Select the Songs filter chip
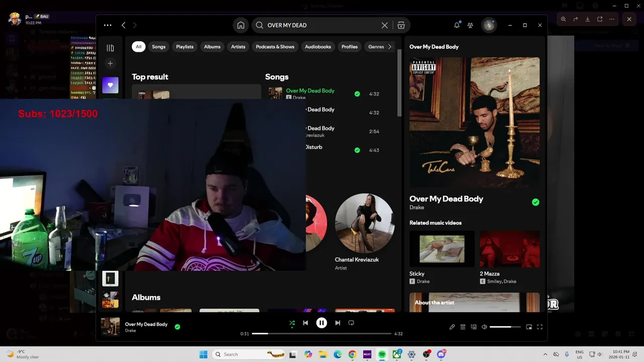The image size is (644, 362). click(x=158, y=47)
